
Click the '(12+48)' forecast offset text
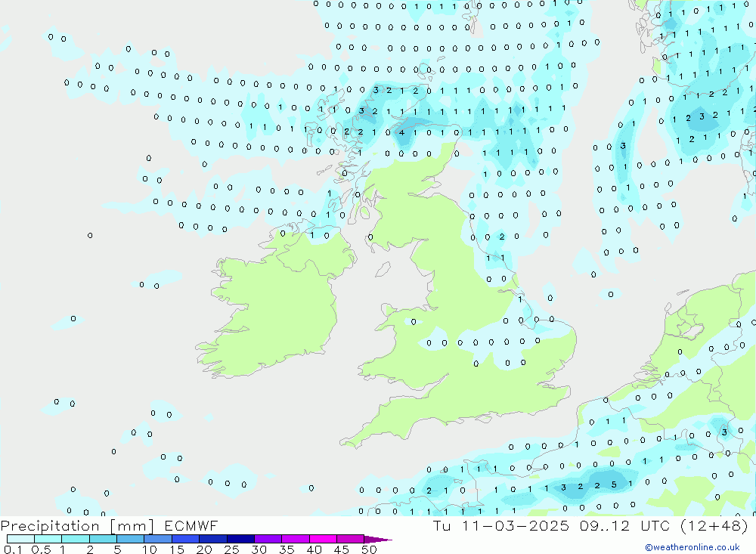tap(714, 526)
